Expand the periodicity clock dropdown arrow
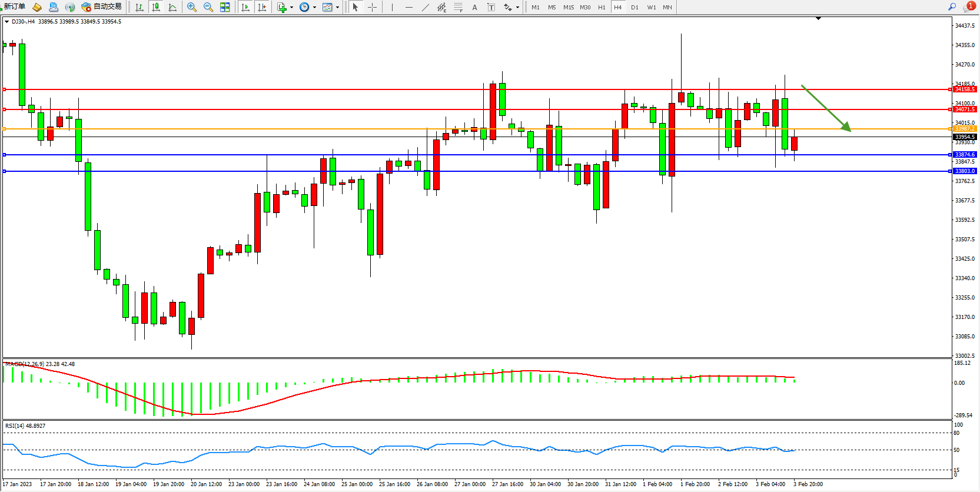 tap(314, 8)
